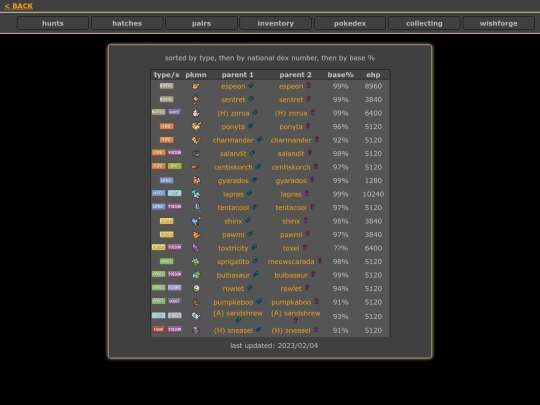The height and width of the screenshot is (405, 540).
Task: Open parent 2 gyarados link
Action: point(291,181)
